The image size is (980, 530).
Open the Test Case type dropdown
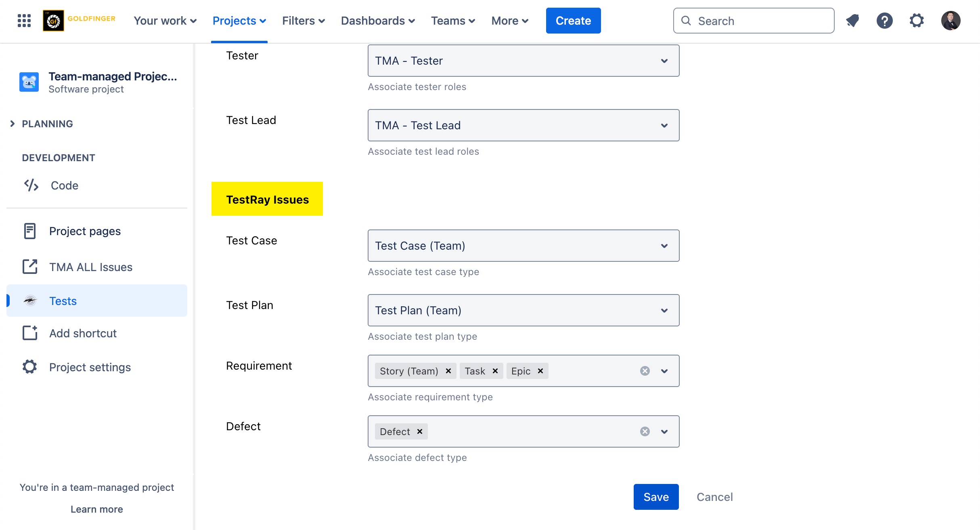[523, 246]
